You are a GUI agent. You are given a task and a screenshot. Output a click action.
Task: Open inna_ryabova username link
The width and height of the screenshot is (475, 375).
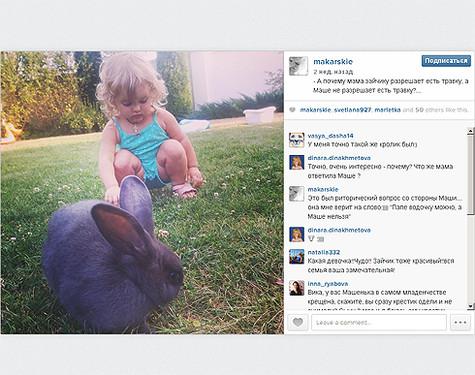click(328, 284)
